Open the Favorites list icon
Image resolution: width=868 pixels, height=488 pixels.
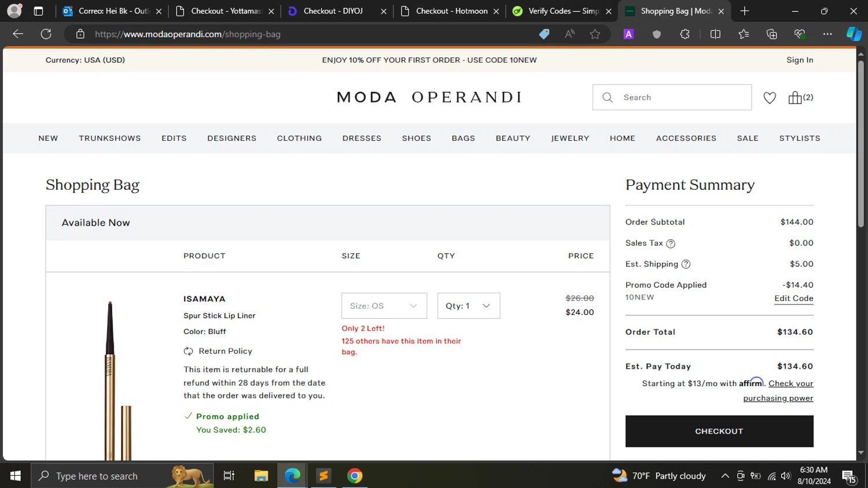[x=744, y=34]
